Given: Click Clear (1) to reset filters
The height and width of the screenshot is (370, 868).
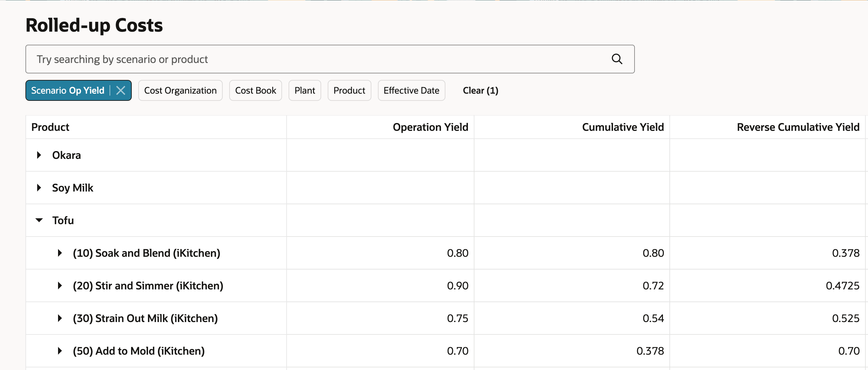Looking at the screenshot, I should coord(480,90).
